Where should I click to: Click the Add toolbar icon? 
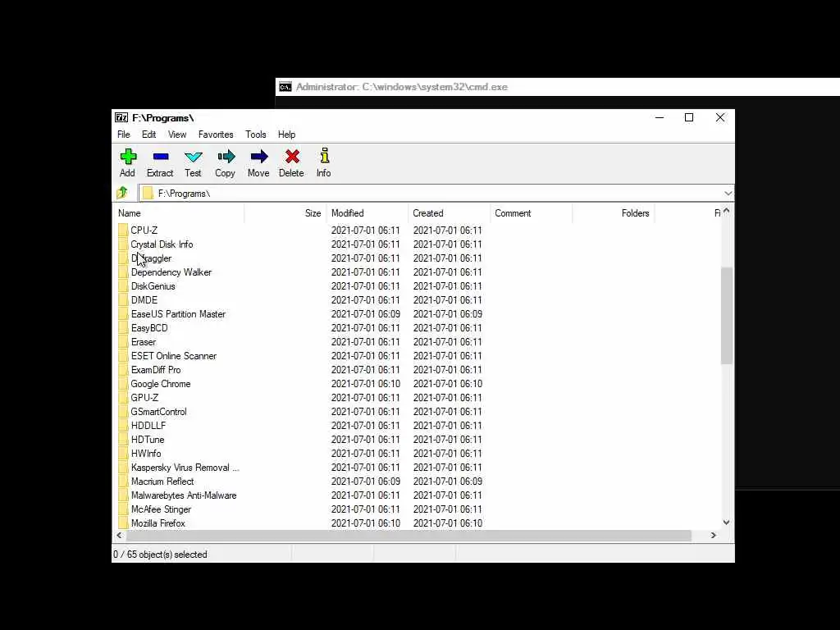128,157
